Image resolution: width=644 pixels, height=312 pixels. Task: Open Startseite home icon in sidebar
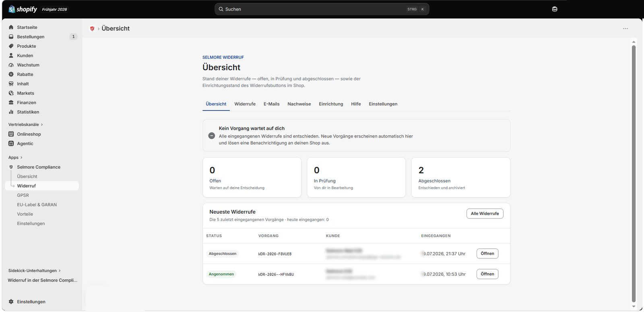point(11,27)
